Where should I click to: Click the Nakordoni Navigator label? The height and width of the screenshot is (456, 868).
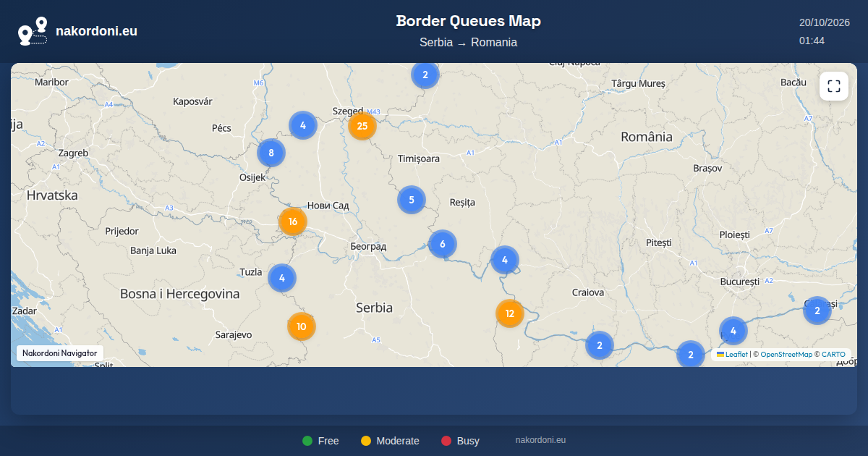(60, 353)
